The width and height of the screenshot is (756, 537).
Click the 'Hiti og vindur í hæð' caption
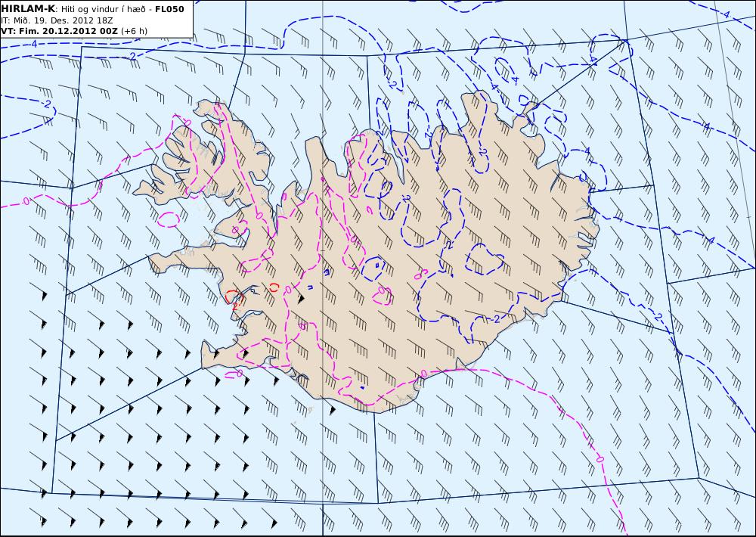point(103,10)
